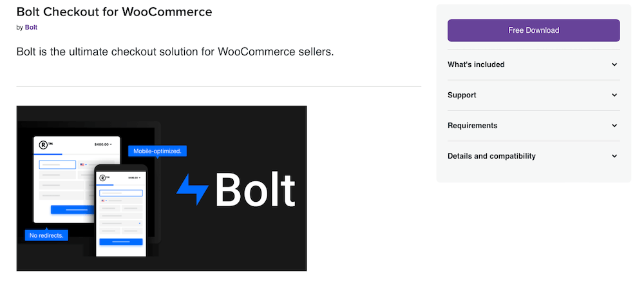Image resolution: width=644 pixels, height=283 pixels.
Task: Expand the Requirements chevron arrow
Action: tap(614, 126)
